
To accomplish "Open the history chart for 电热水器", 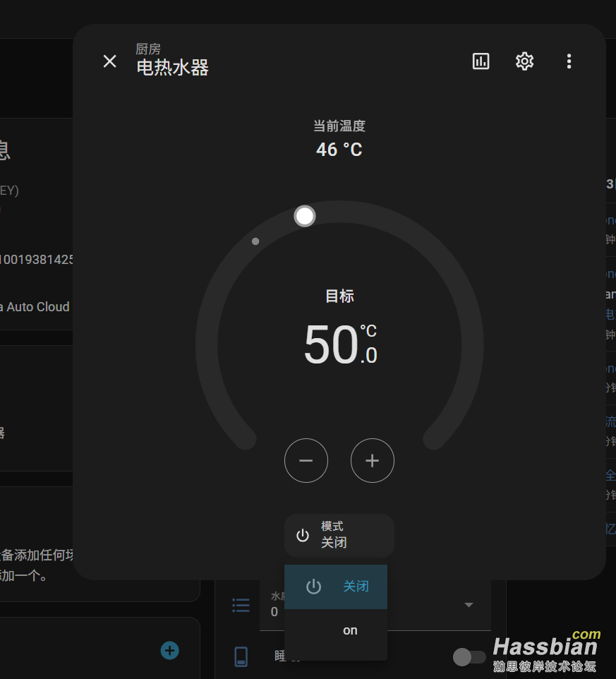I will click(481, 61).
